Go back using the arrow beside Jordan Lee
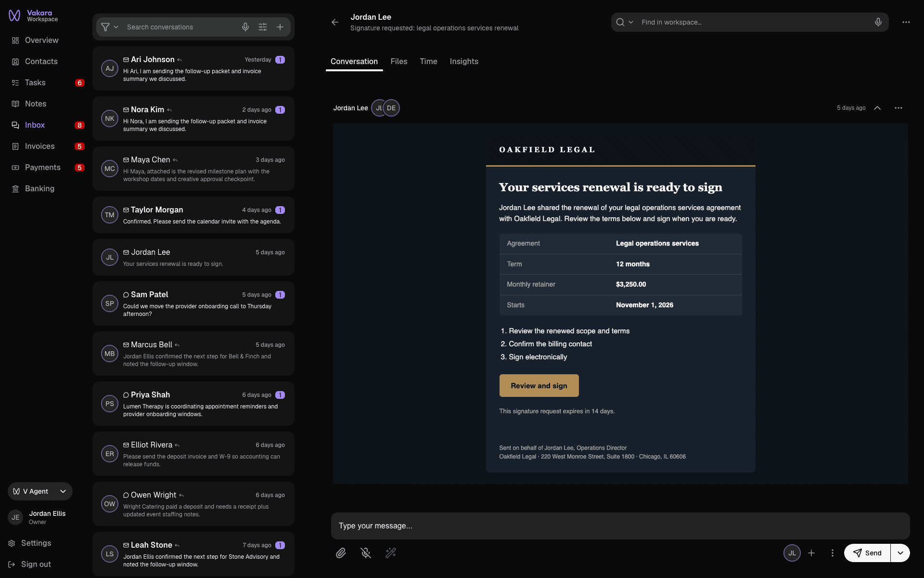The image size is (924, 578). tap(335, 22)
